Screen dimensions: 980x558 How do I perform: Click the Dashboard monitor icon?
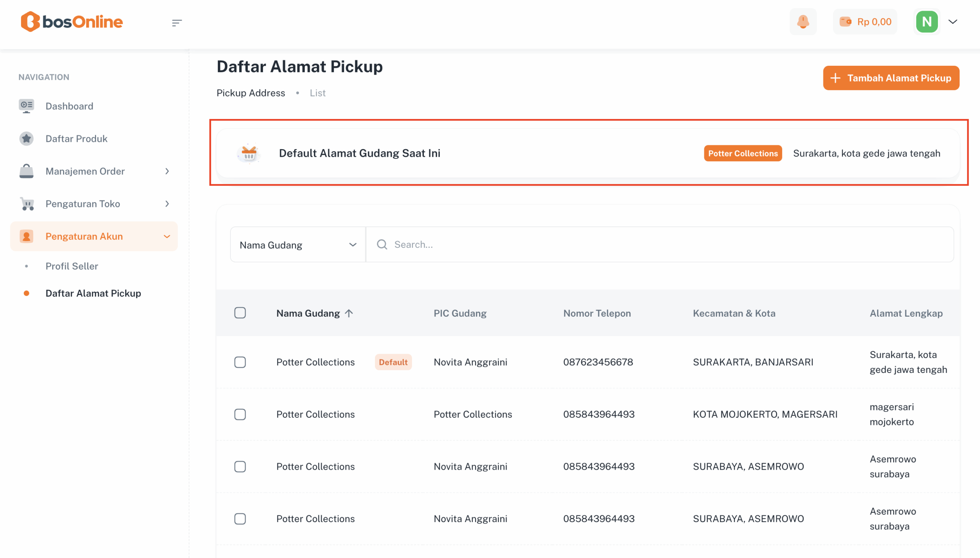click(26, 106)
